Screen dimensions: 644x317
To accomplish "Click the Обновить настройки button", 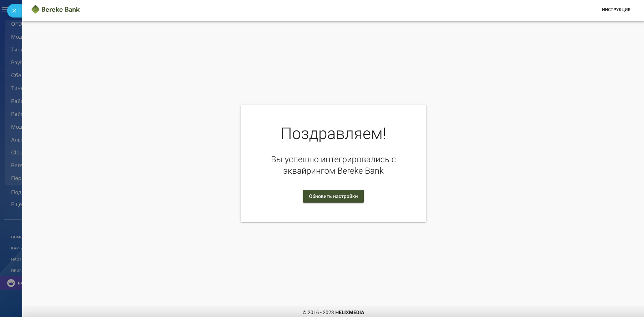I will [x=333, y=196].
